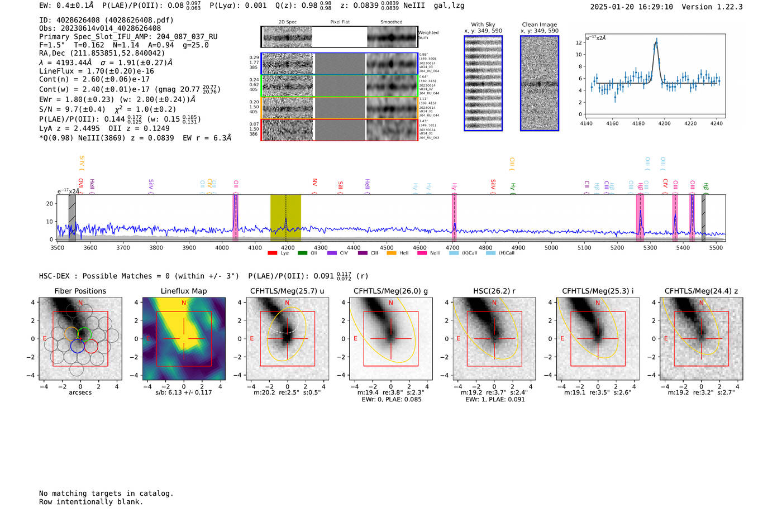The image size is (782, 532).
Task: Select the CFHTLS/Meg(25.7) u cutout
Action: point(287,338)
